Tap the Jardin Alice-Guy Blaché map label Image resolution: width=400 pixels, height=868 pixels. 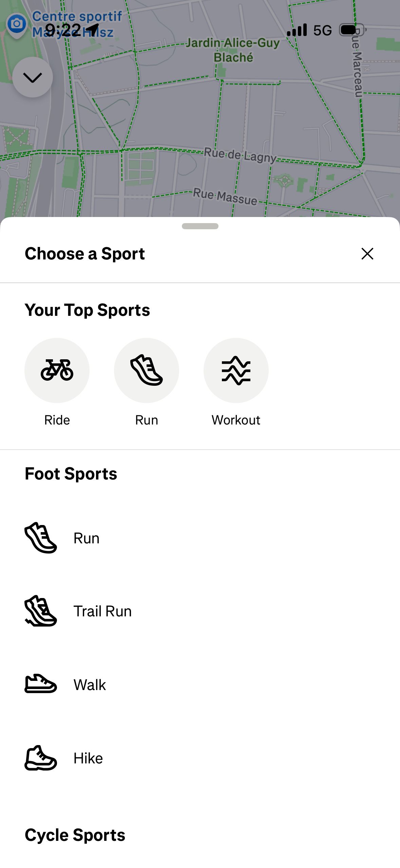233,50
